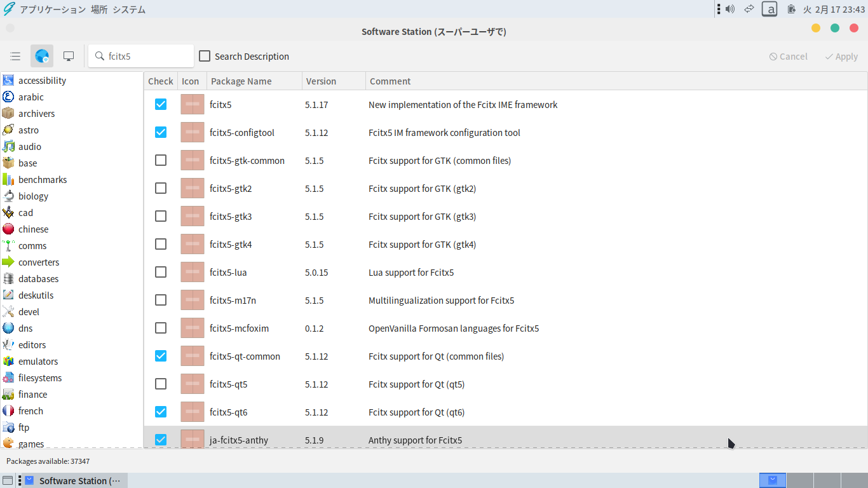Click the Apply button
Viewport: 868px width, 488px height.
click(x=841, y=57)
